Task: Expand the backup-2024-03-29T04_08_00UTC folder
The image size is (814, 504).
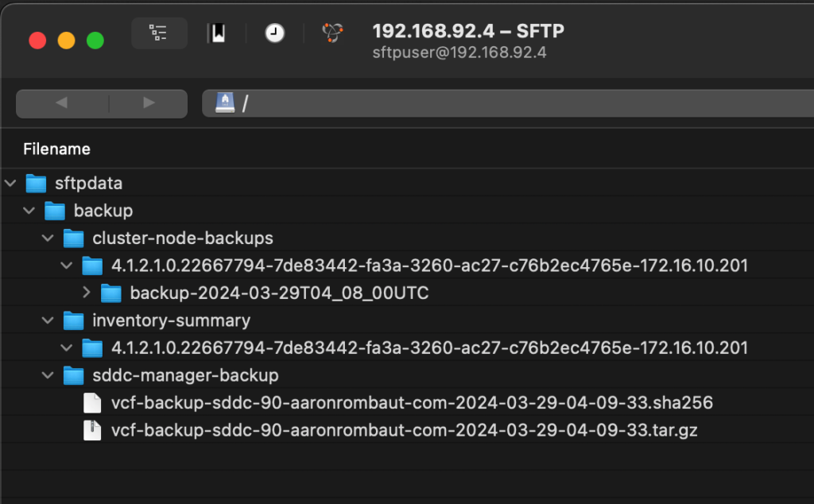Action: 87,293
